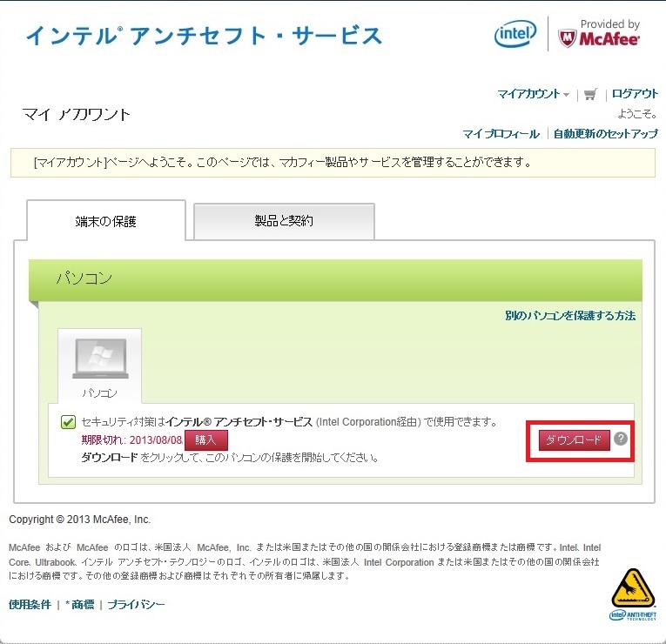Open the プライバシー footer link
This screenshot has height=644, width=666.
[136, 605]
